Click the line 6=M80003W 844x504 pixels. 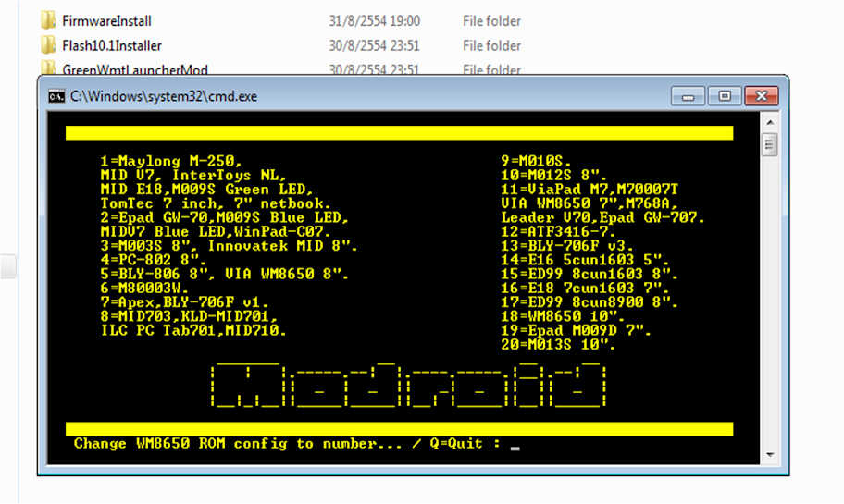[x=144, y=289]
